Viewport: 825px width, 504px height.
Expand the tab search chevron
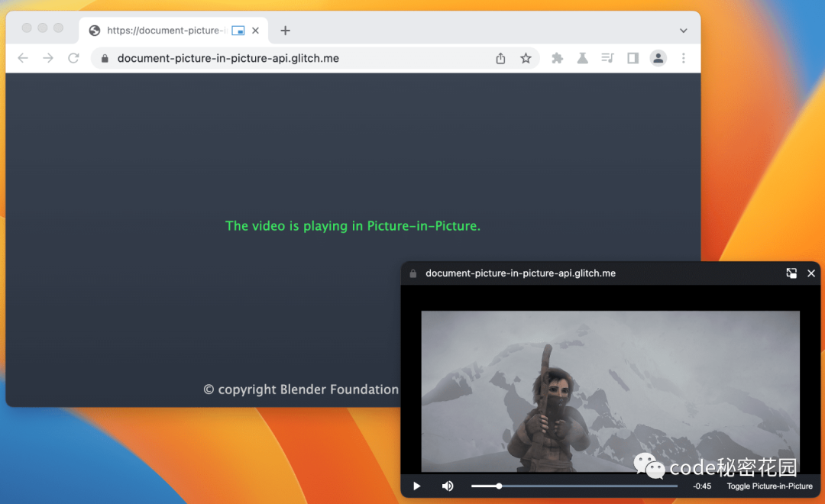click(684, 31)
